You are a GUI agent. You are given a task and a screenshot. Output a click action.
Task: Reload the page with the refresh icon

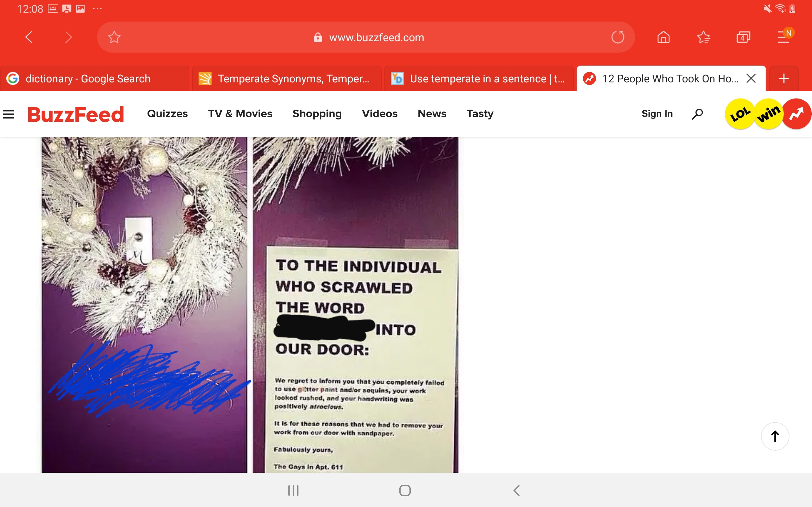click(617, 37)
